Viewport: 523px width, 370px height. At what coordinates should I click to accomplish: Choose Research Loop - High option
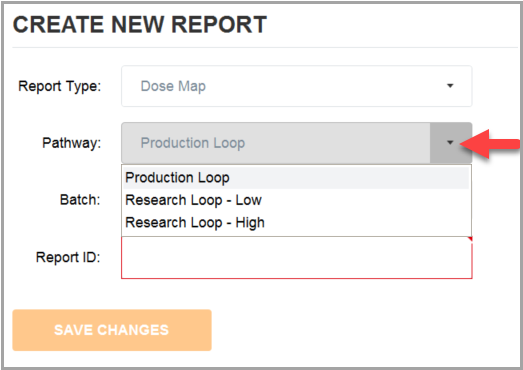pyautogui.click(x=296, y=223)
